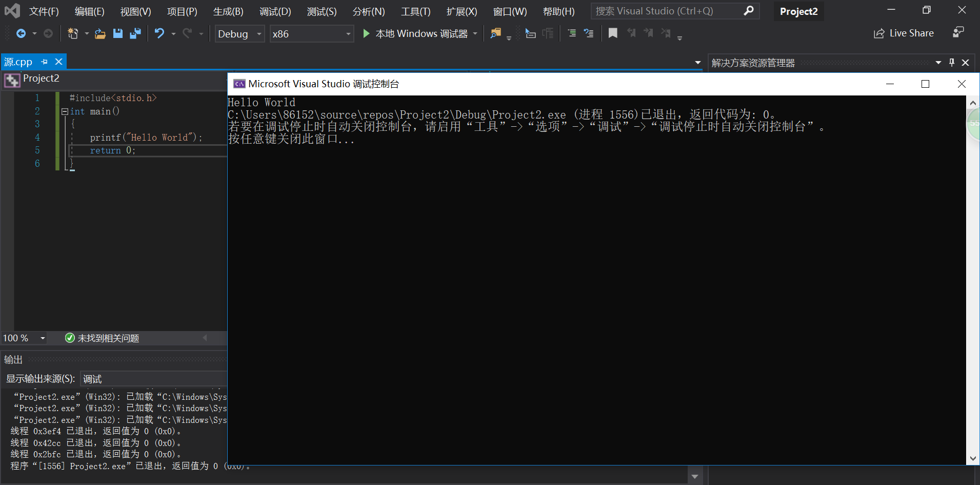
Task: Save the current file
Action: point(118,33)
